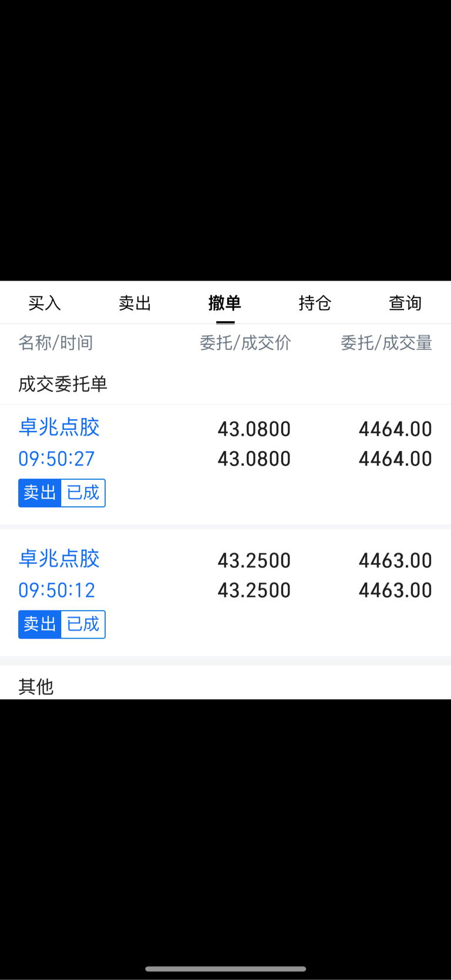Tap the 成交委托单 section header
Screen dimensions: 451x980
coord(63,384)
